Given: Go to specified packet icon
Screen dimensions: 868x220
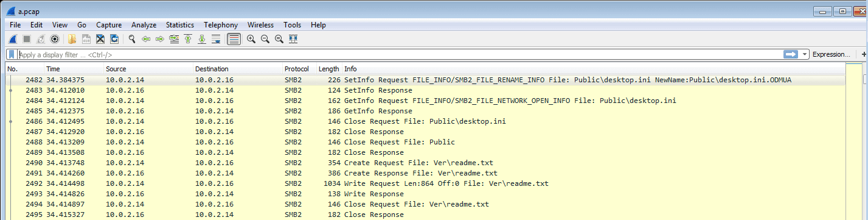Looking at the screenshot, I should tap(174, 39).
